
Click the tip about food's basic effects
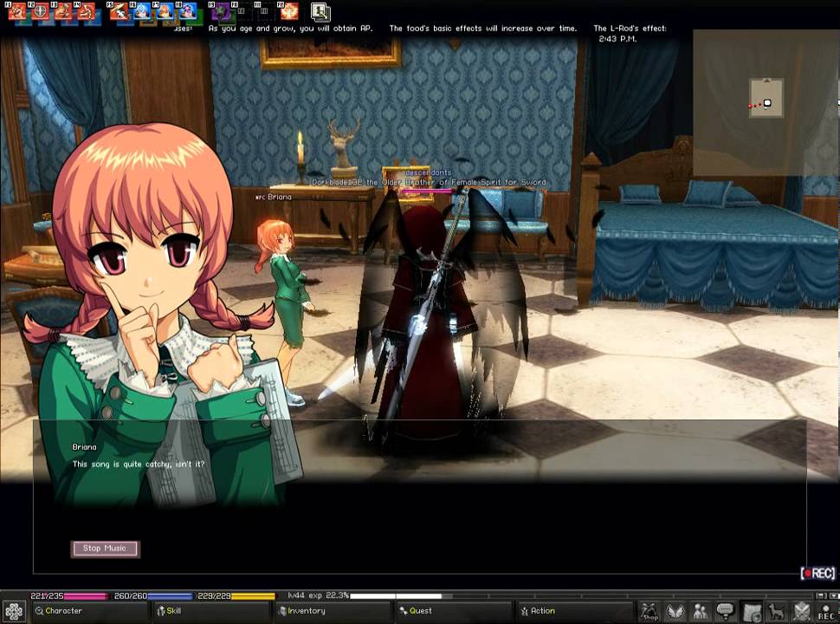click(x=483, y=29)
